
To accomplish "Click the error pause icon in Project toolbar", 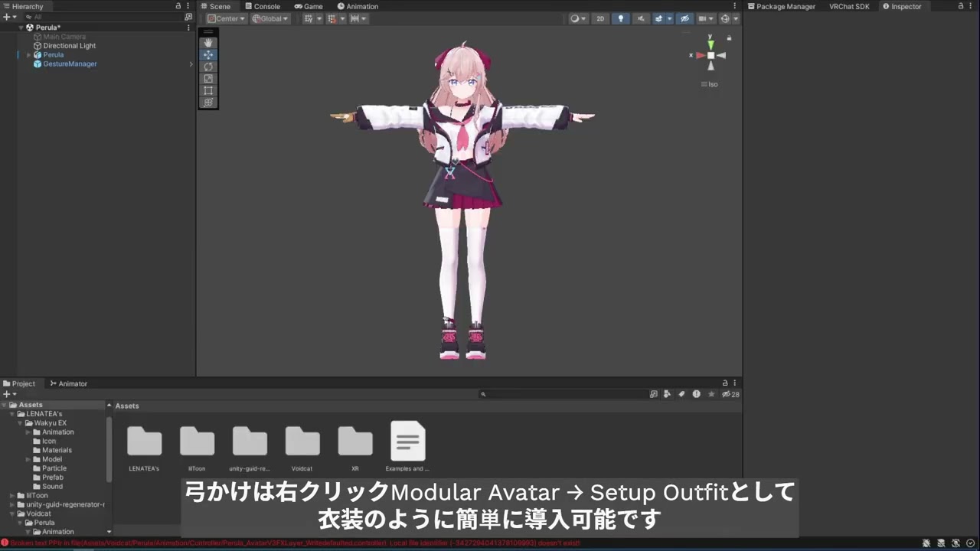I will [696, 394].
